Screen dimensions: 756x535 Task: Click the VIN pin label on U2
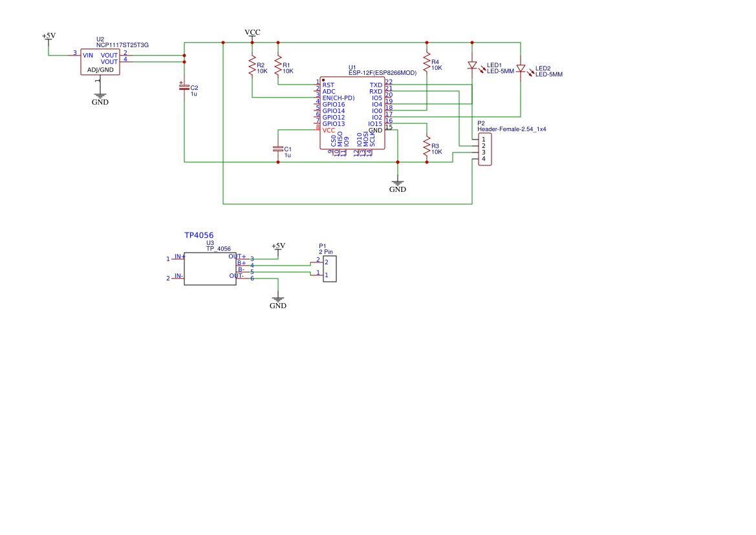click(x=88, y=56)
